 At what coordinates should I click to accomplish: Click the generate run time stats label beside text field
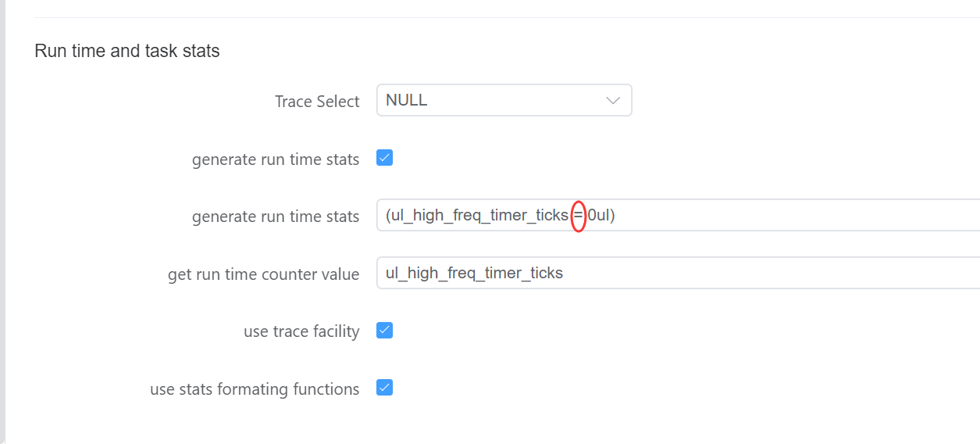[x=276, y=217]
